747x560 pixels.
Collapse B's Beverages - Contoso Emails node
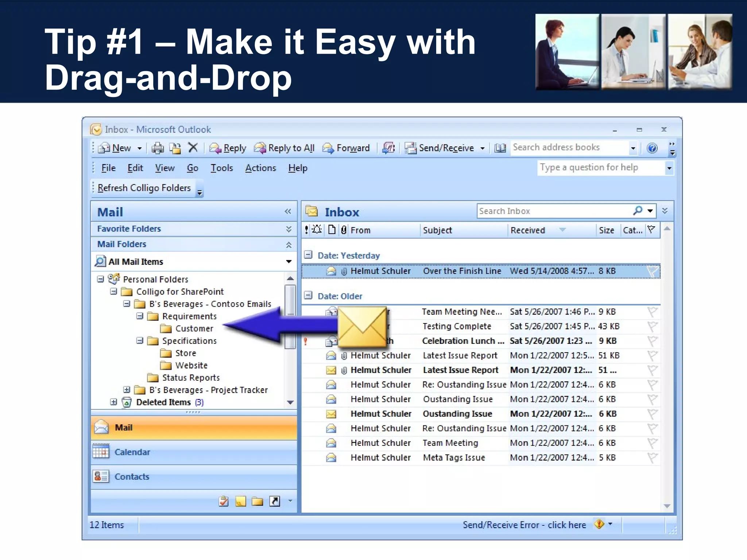[127, 304]
